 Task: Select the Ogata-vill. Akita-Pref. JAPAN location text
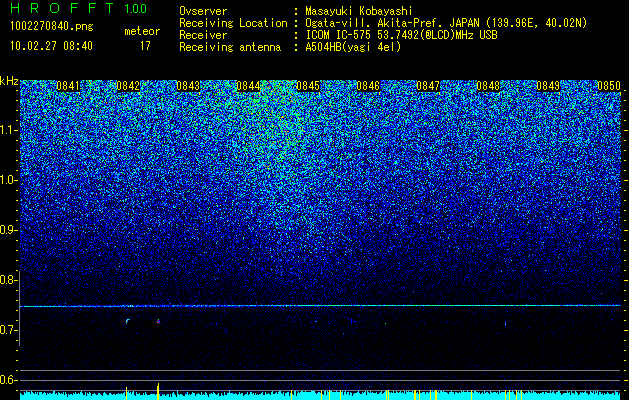click(x=446, y=23)
